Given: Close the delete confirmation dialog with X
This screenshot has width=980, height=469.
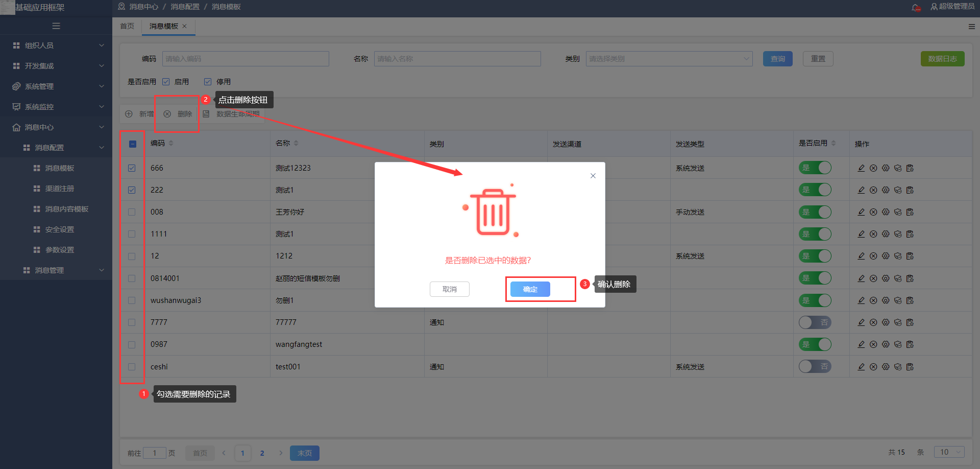Looking at the screenshot, I should (x=593, y=176).
